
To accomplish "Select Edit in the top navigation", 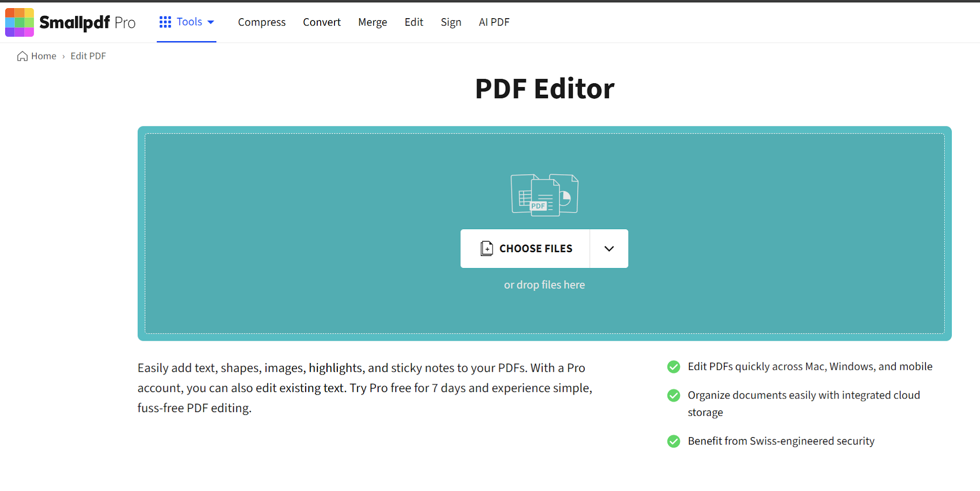I will [x=414, y=22].
